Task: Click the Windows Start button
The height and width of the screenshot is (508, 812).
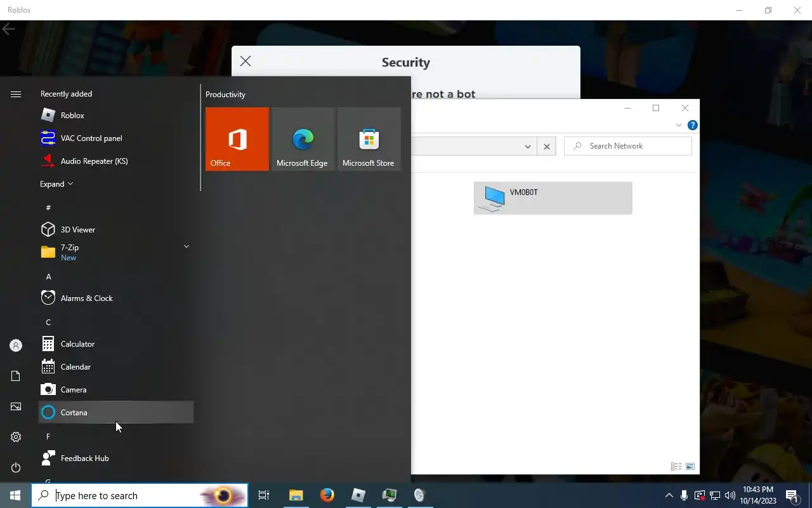Action: tap(15, 495)
